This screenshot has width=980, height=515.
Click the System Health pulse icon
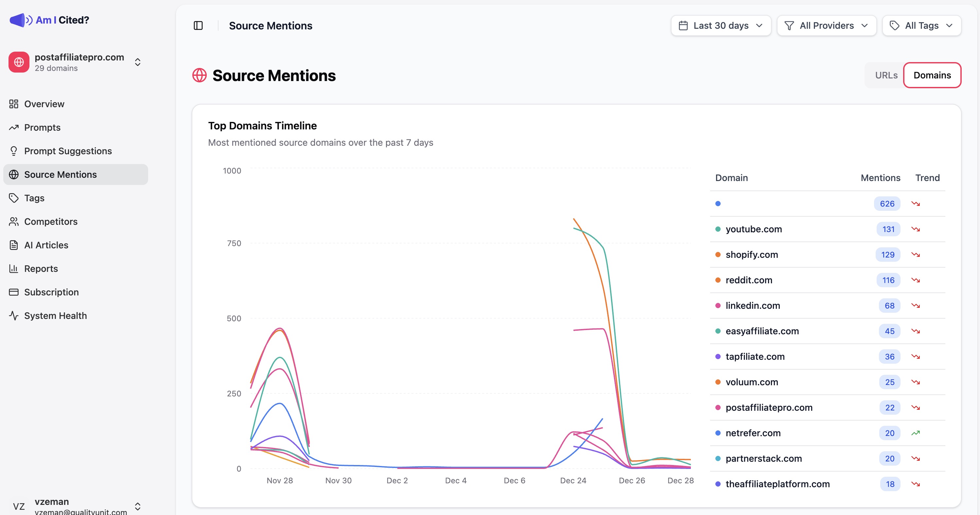point(14,316)
